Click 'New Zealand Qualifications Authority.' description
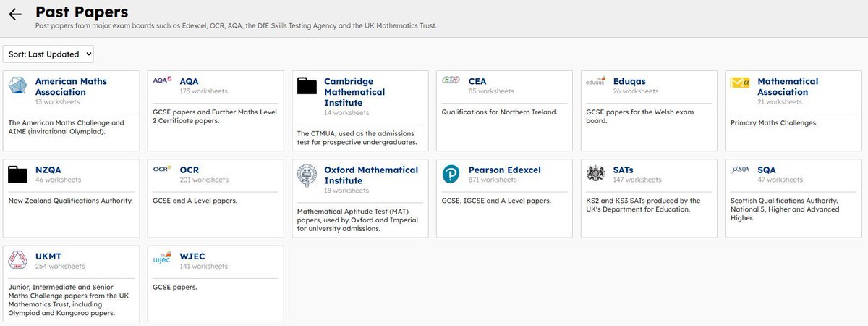868x326 pixels. click(x=70, y=201)
